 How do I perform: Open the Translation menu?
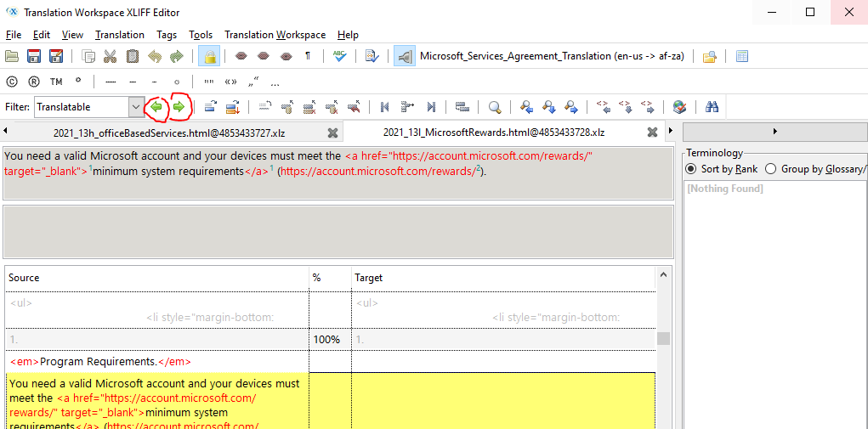click(120, 35)
